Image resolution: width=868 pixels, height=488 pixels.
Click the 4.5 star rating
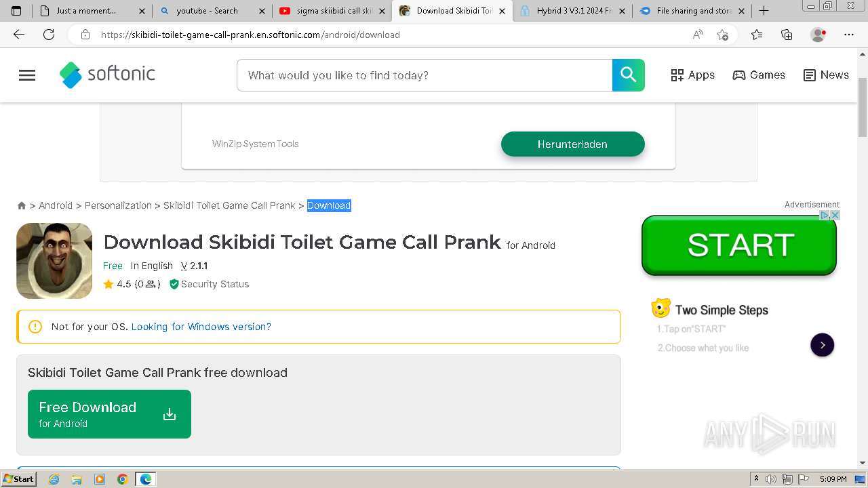pos(117,284)
